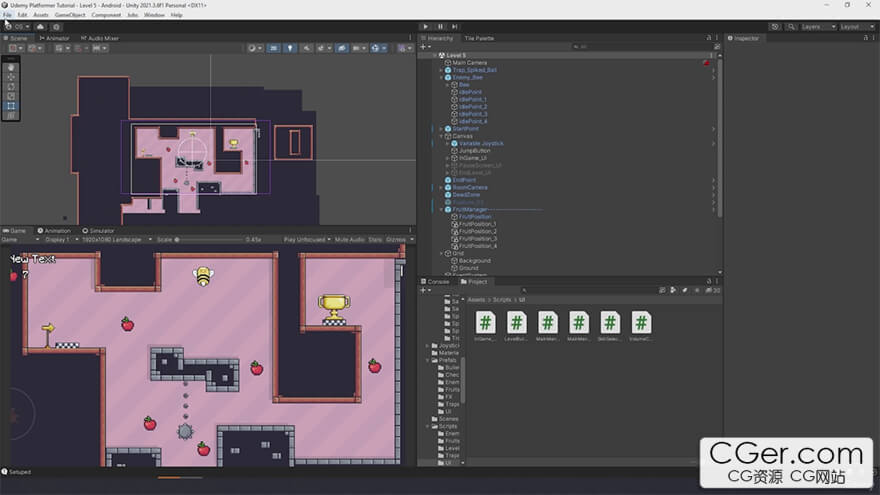Switch to the Simulator tab
Image resolution: width=880 pixels, height=495 pixels.
coord(98,231)
